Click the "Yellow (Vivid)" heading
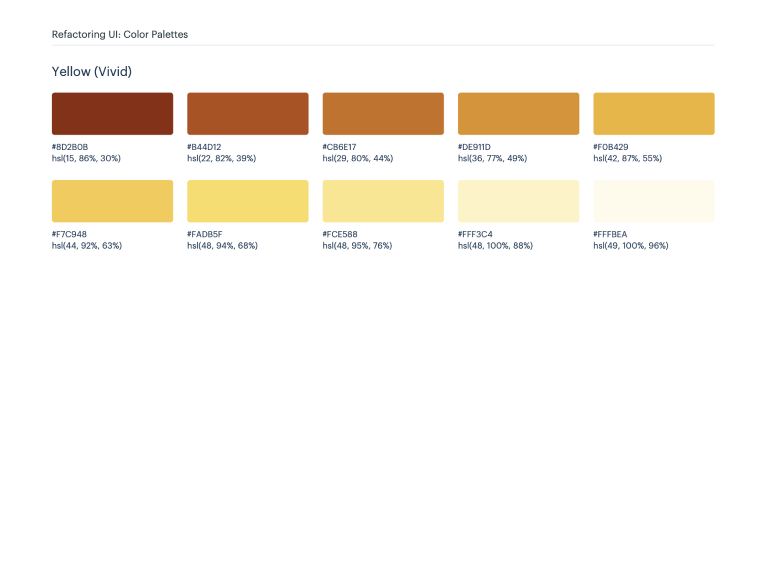This screenshot has height=576, width=768. [92, 72]
